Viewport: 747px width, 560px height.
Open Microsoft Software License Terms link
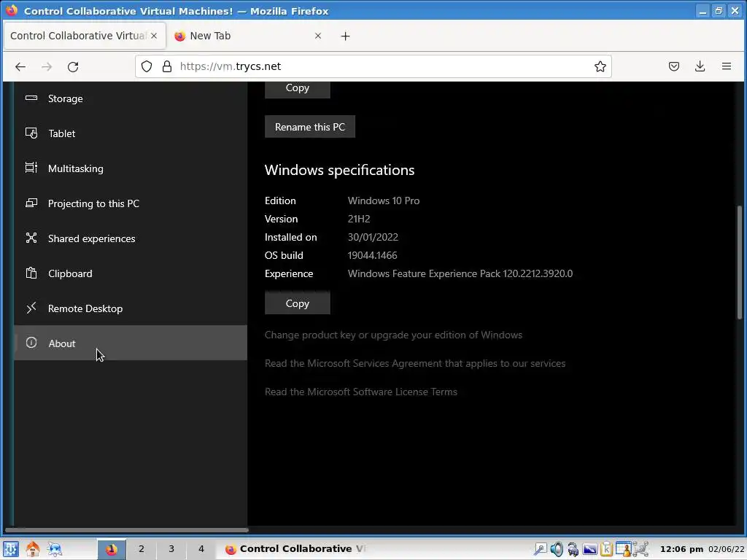click(x=360, y=392)
